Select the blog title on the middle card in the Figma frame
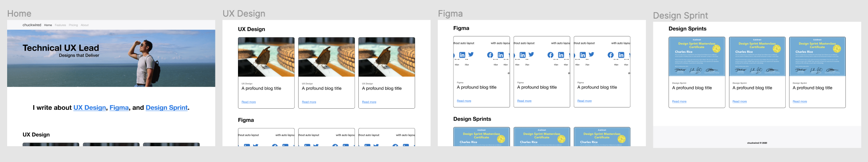The width and height of the screenshot is (868, 162). [537, 87]
